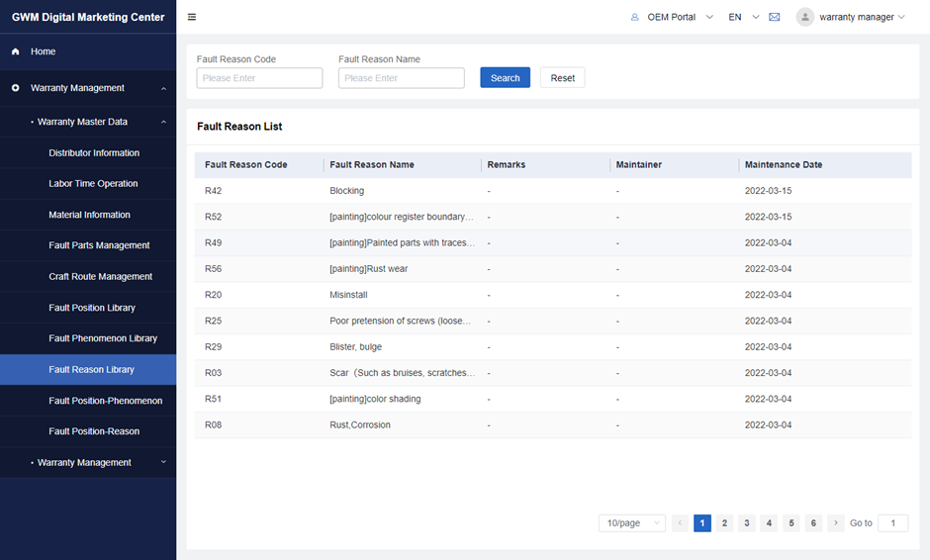Click the user avatar icon

(x=805, y=17)
